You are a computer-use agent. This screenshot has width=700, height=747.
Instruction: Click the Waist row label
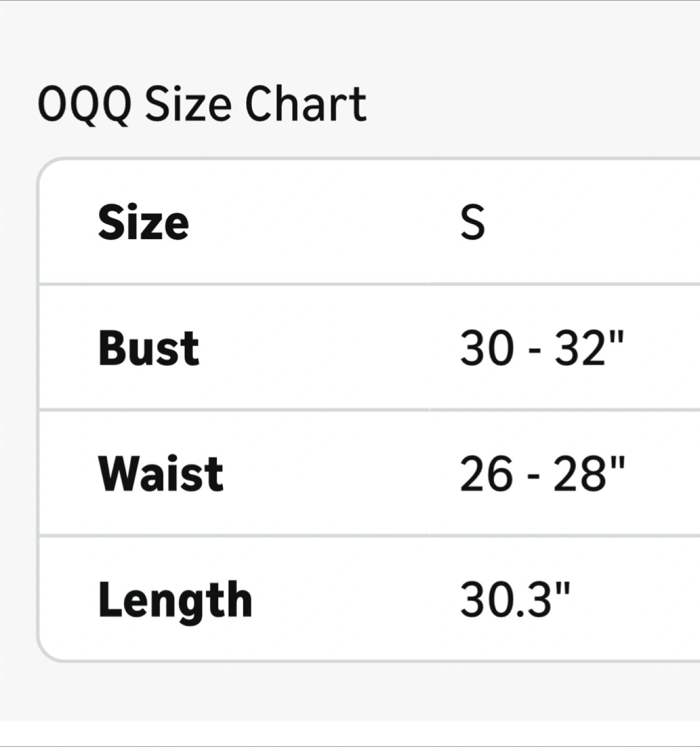[x=161, y=474]
